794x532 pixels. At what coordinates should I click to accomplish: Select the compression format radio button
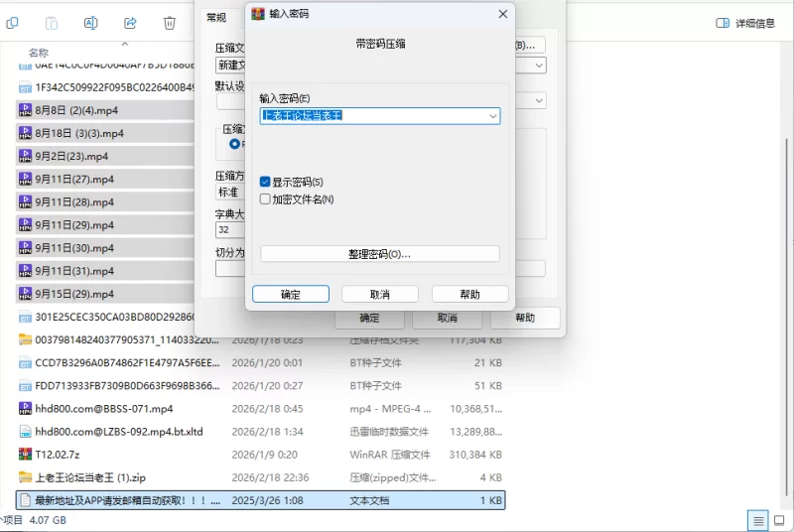[235, 144]
